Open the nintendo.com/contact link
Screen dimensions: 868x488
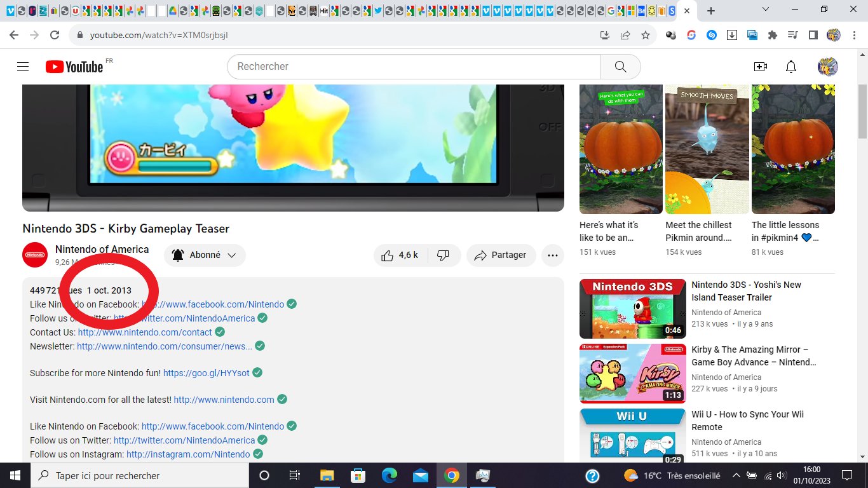pos(145,332)
